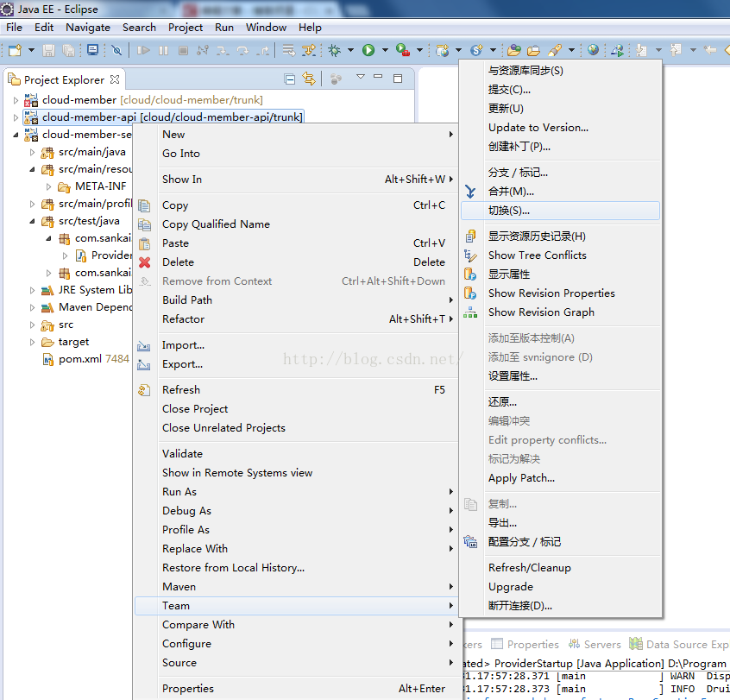Click Collapse All in Project Explorer
Screen dimensions: 730x700
coord(290,79)
